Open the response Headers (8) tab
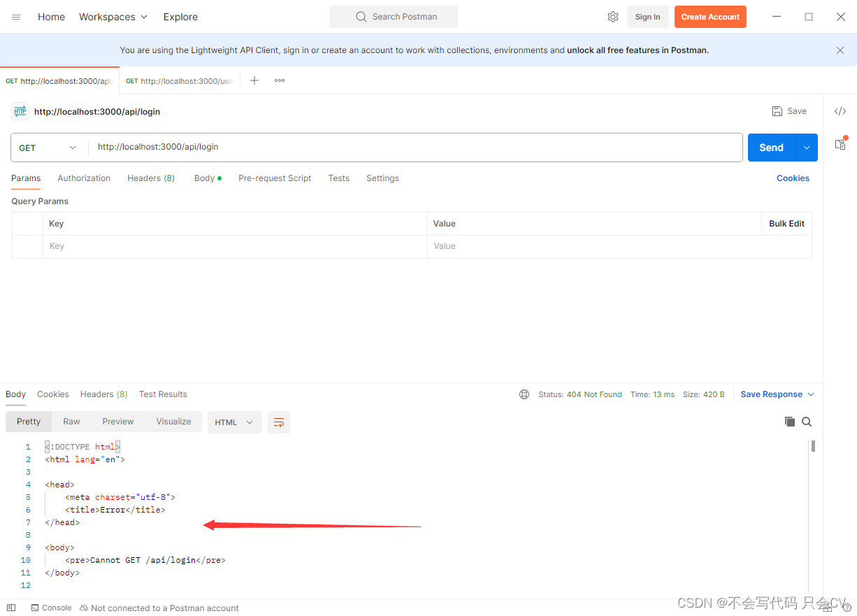 click(104, 394)
